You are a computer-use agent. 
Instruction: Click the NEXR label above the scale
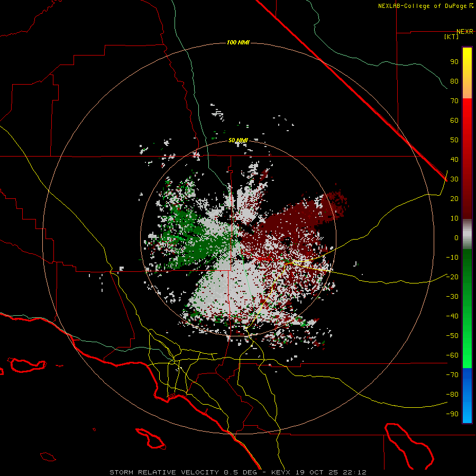465,32
